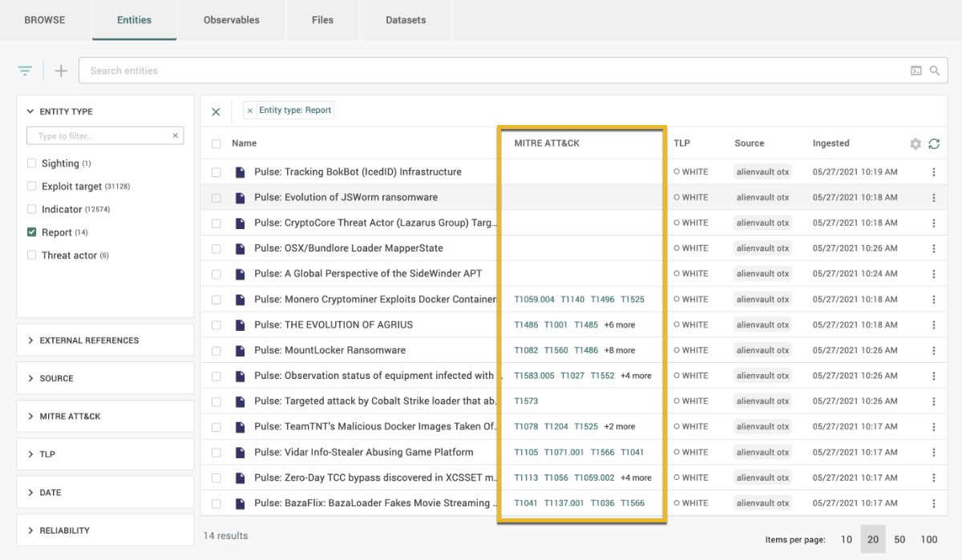Remove the Entity type: Report filter chip
Image resolution: width=962 pixels, height=560 pixels.
coord(250,111)
